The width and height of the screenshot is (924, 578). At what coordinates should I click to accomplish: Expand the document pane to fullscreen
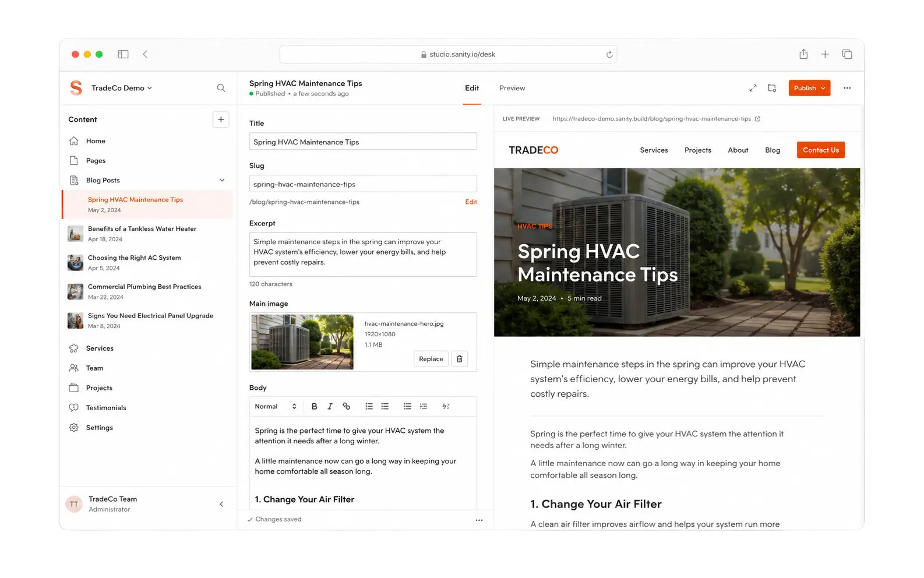coord(753,88)
